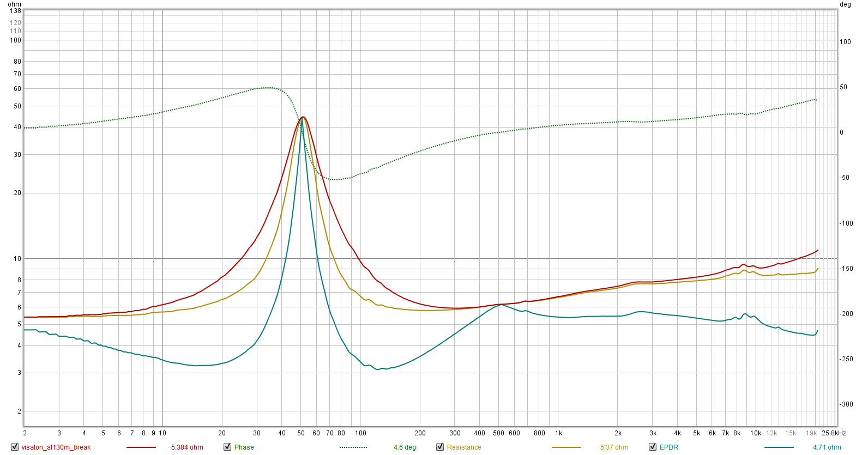The width and height of the screenshot is (868, 455).
Task: Click the 138 top value on ohm axis
Action: tap(15, 11)
